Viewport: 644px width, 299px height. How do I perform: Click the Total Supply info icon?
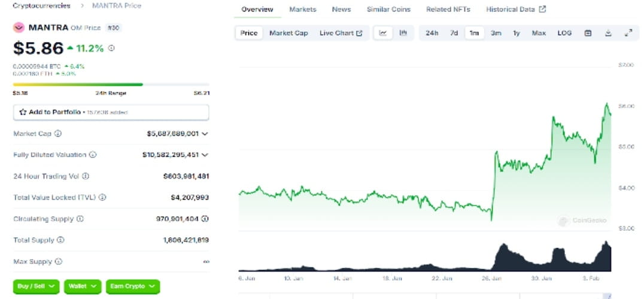[60, 240]
